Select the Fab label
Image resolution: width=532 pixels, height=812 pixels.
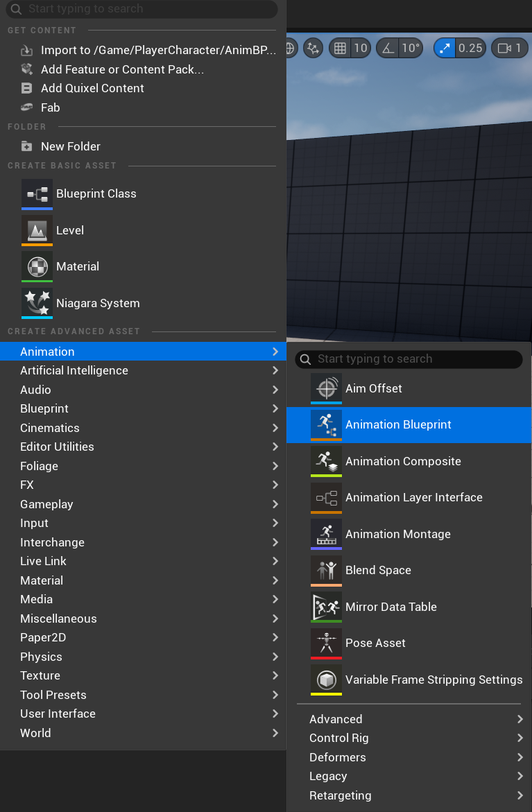50,107
